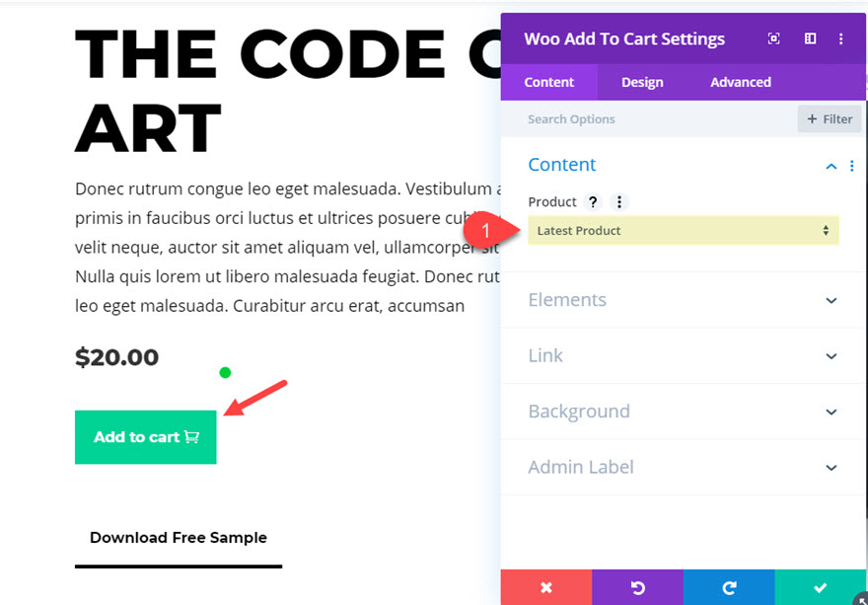Click the Search Options field
Viewport: 868px width, 605px height.
(649, 119)
